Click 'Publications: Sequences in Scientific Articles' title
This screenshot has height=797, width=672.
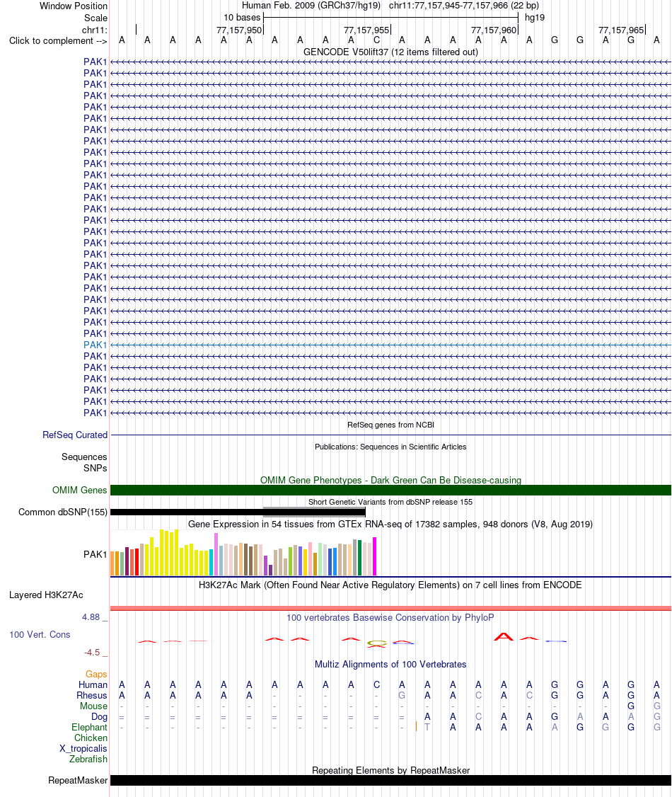pos(390,447)
